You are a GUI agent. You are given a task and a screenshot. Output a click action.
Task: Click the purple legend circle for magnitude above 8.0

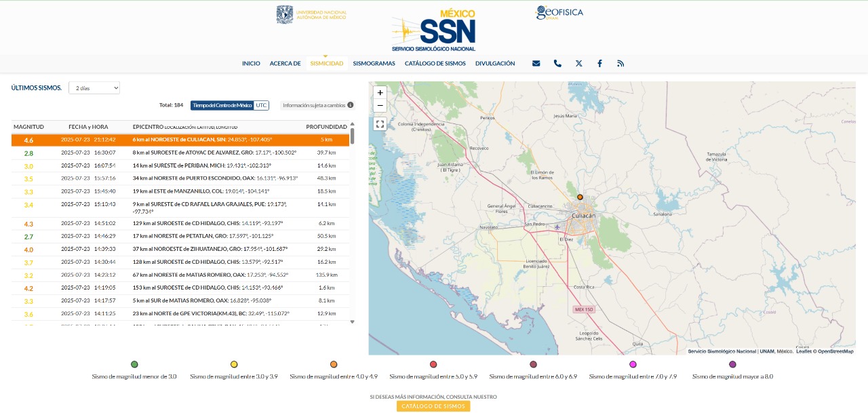coord(732,364)
